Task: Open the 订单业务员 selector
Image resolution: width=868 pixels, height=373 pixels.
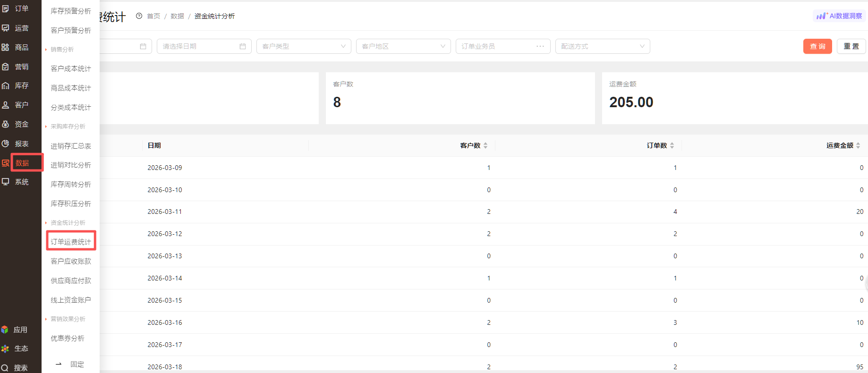Action: [503, 46]
